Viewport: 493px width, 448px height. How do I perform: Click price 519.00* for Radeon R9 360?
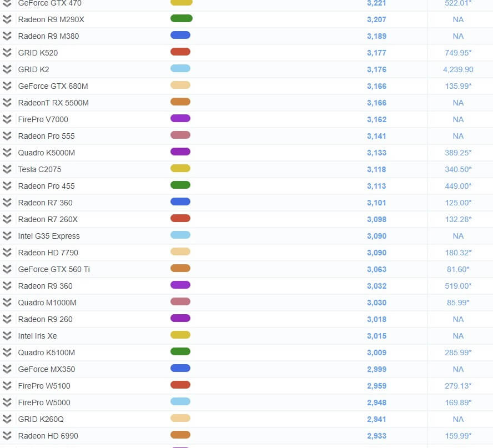pos(458,286)
